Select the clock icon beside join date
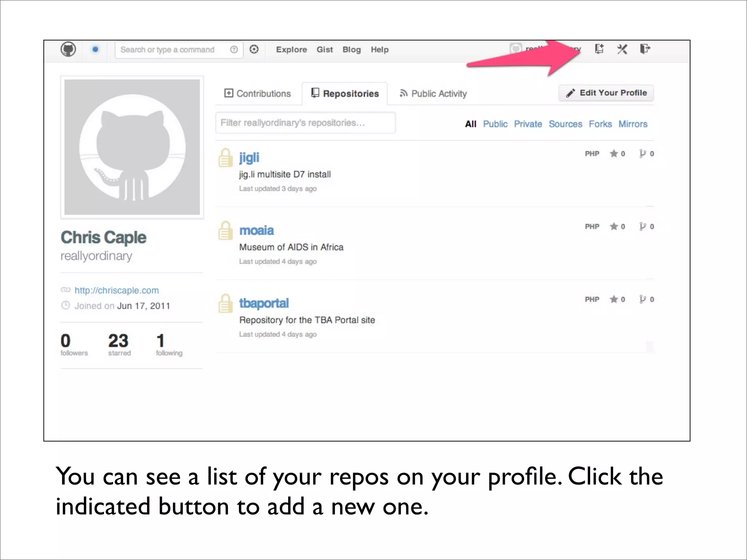This screenshot has height=560, width=747. tap(66, 306)
